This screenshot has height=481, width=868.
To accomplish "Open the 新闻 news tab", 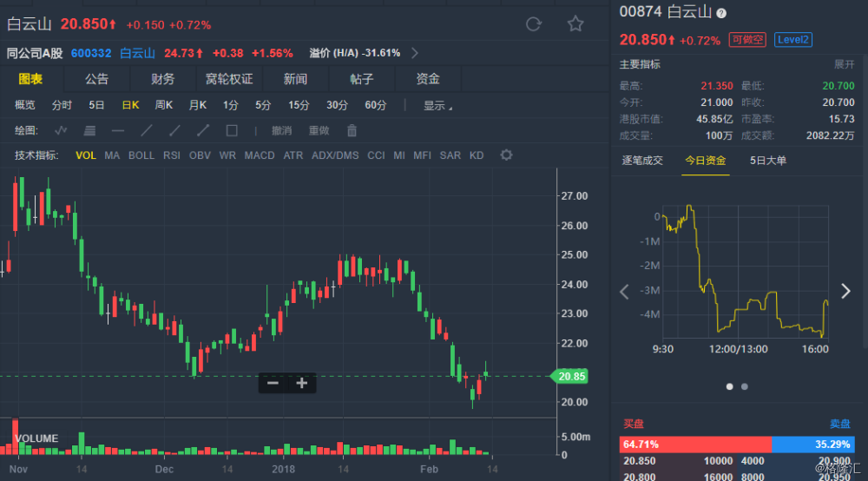I will [295, 79].
